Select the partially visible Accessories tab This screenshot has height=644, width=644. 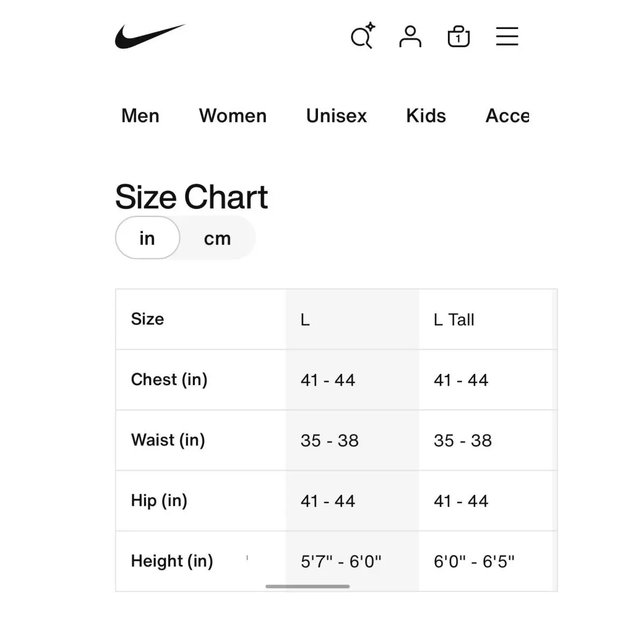[x=507, y=116]
